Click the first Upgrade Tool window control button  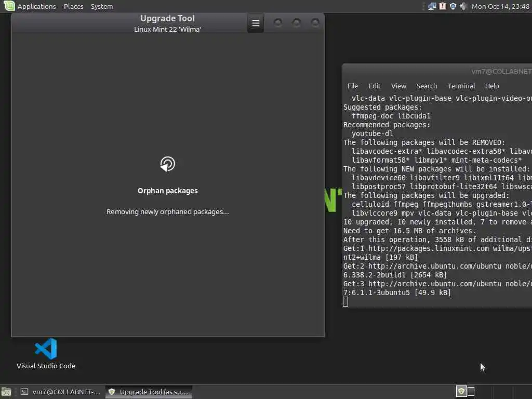coord(278,23)
